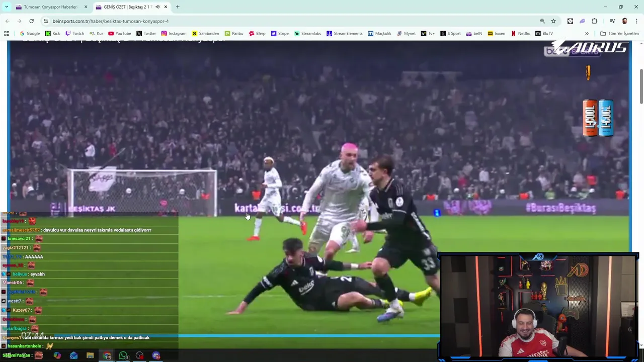Open the Outlook mail taskbar icon
Image resolution: width=644 pixels, height=362 pixels.
click(73, 355)
